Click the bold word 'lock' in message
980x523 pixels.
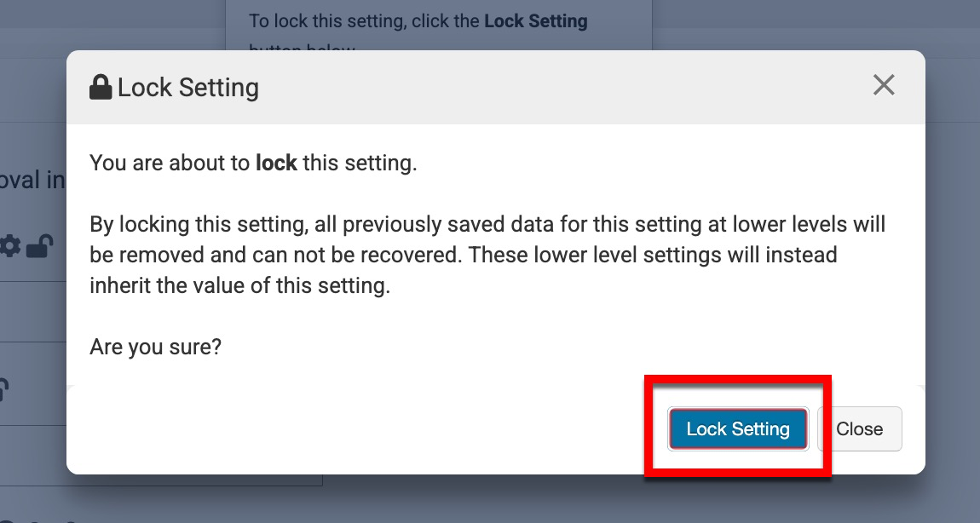[x=276, y=163]
